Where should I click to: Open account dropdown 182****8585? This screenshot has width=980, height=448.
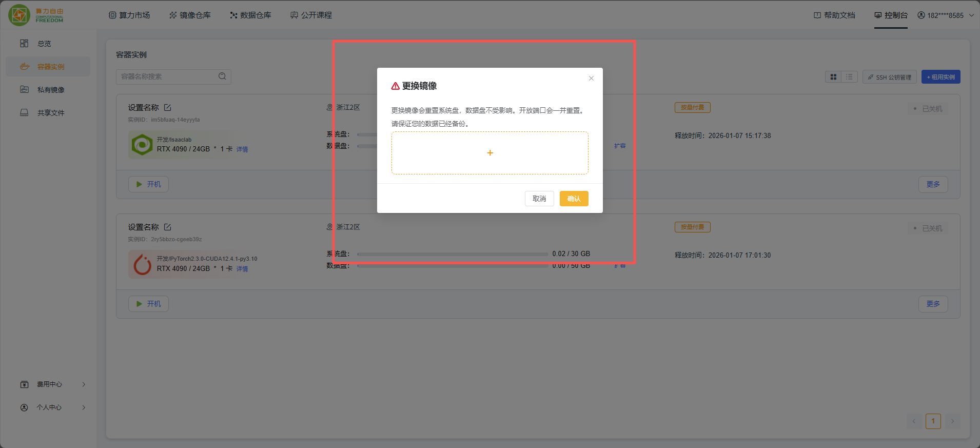point(945,15)
